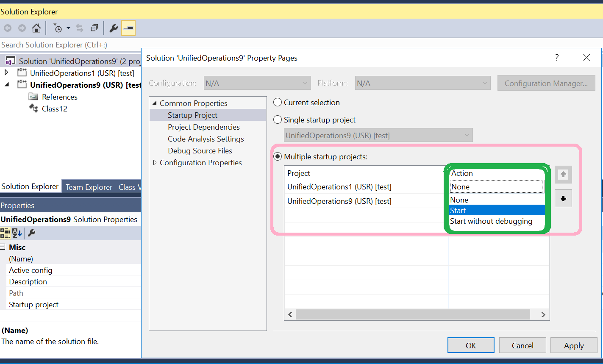Open the dropdown arrow beside the clock icon

(x=68, y=28)
